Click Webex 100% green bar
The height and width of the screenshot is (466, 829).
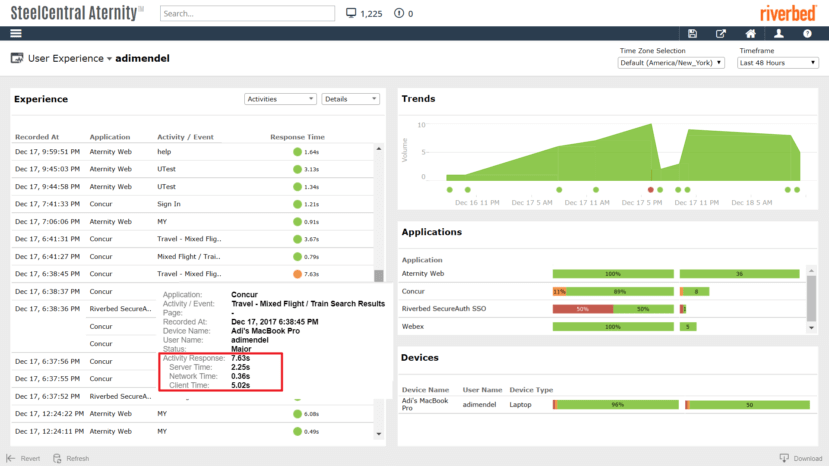[x=613, y=326]
